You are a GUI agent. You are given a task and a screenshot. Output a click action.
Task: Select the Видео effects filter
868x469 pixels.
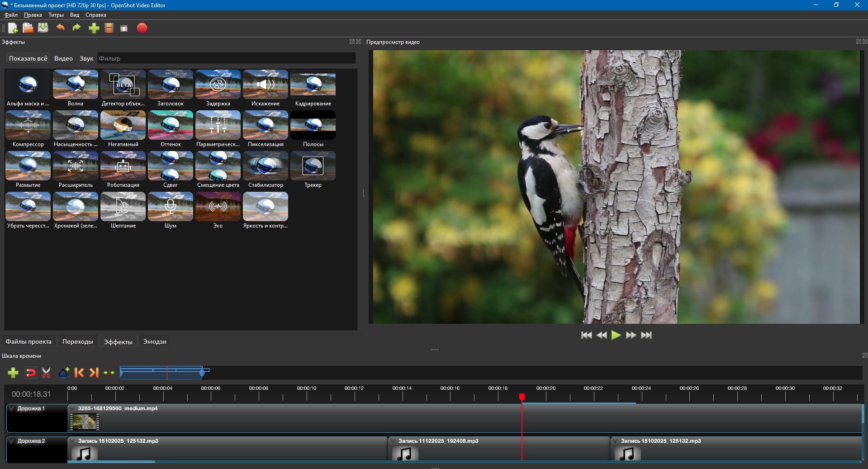coord(63,58)
